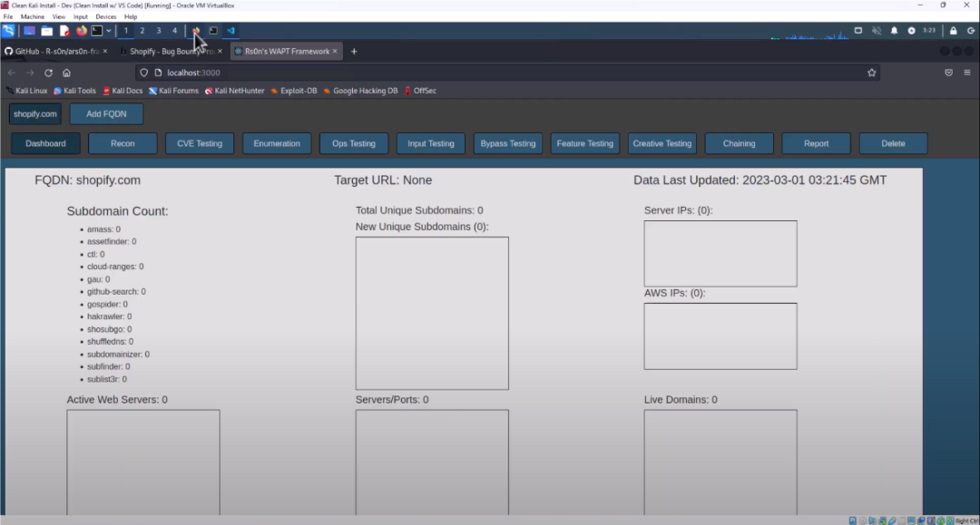Open the Kali NetHunter bookmark
The height and width of the screenshot is (525, 980).
click(234, 91)
